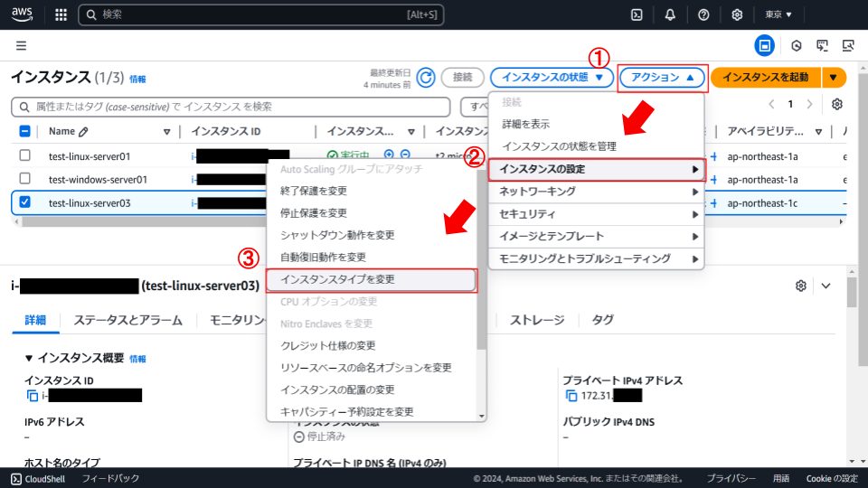Copy the instance ID in summary

(x=33, y=396)
